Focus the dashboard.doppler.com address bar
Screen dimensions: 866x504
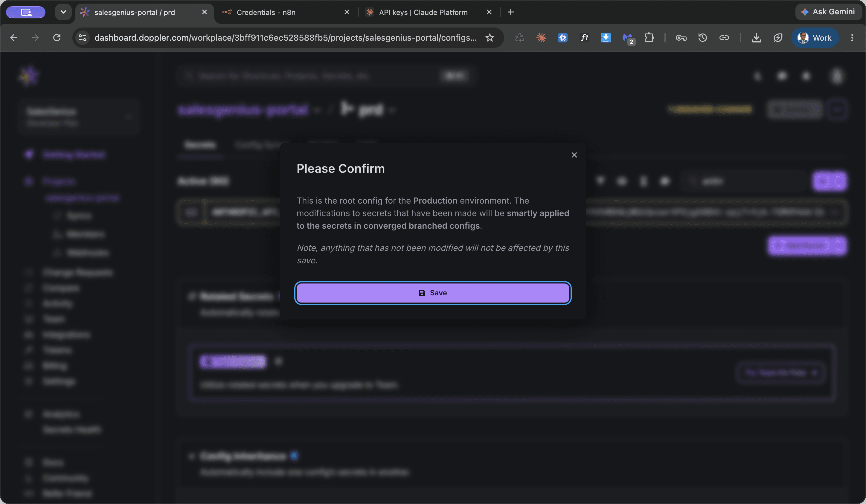(286, 38)
